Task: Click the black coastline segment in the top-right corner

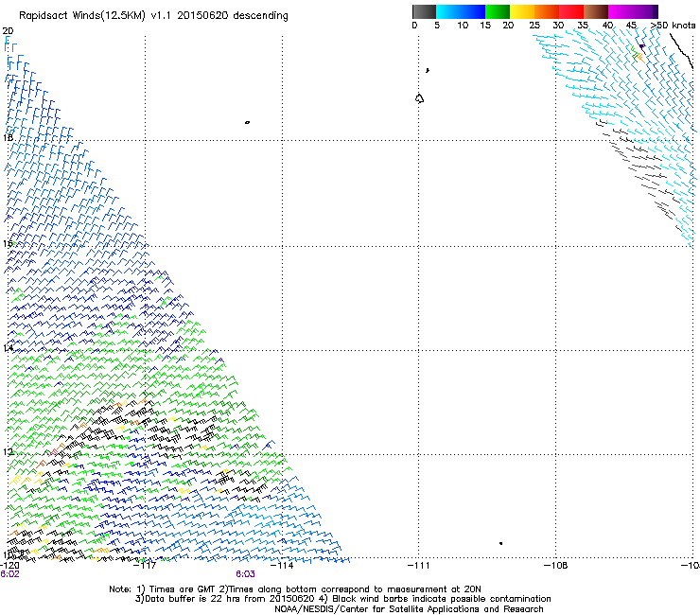Action: coord(681,50)
